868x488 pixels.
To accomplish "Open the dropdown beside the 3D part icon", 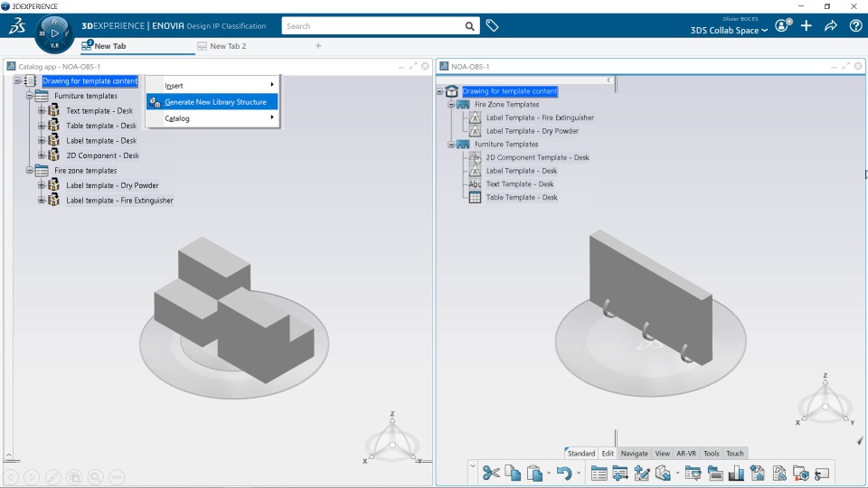I will [x=677, y=473].
